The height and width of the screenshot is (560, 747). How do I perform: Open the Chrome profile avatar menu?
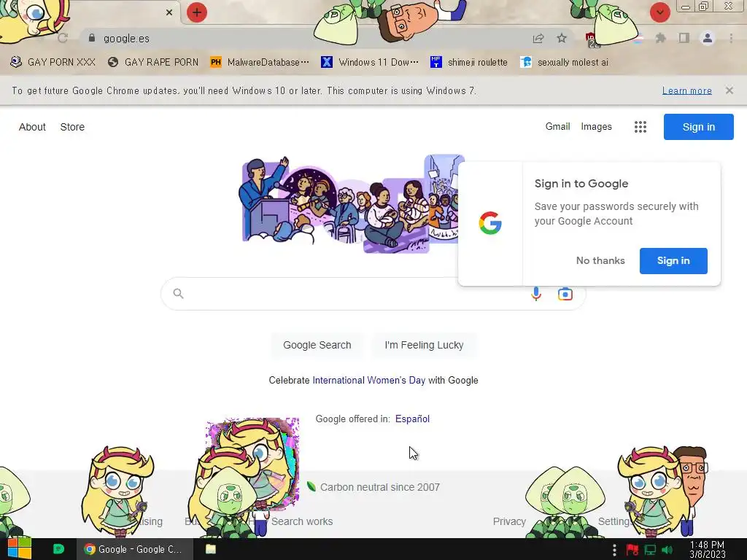pos(708,38)
